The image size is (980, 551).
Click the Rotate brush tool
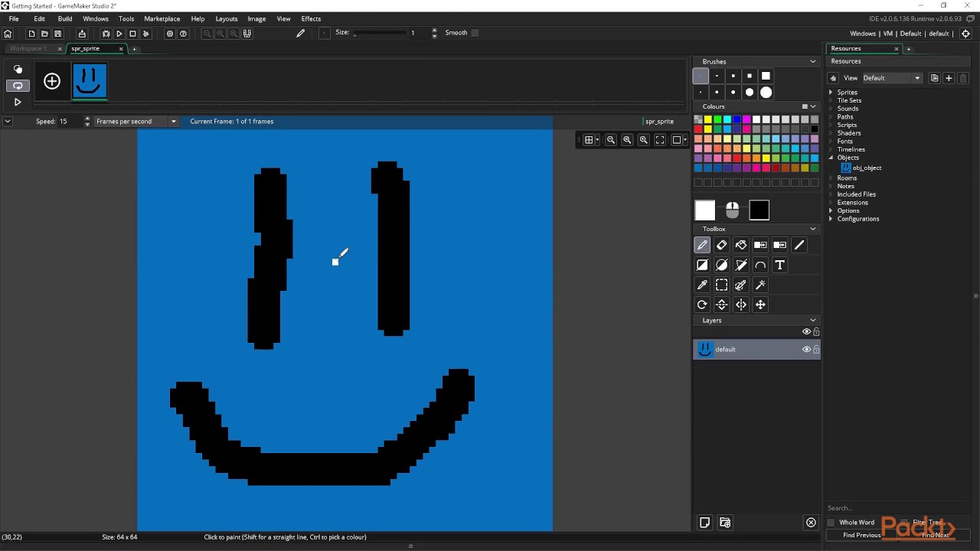702,305
